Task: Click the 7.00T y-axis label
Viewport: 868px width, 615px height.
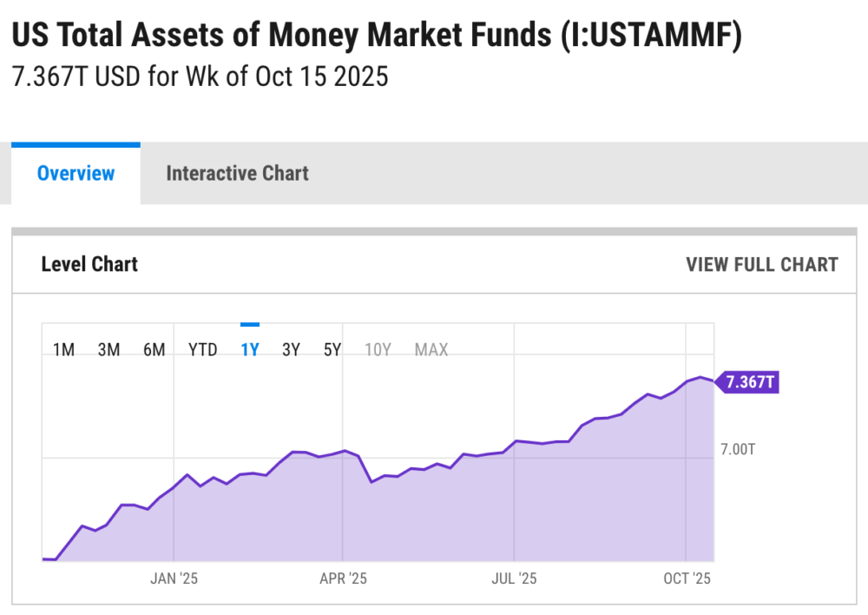Action: click(x=738, y=449)
